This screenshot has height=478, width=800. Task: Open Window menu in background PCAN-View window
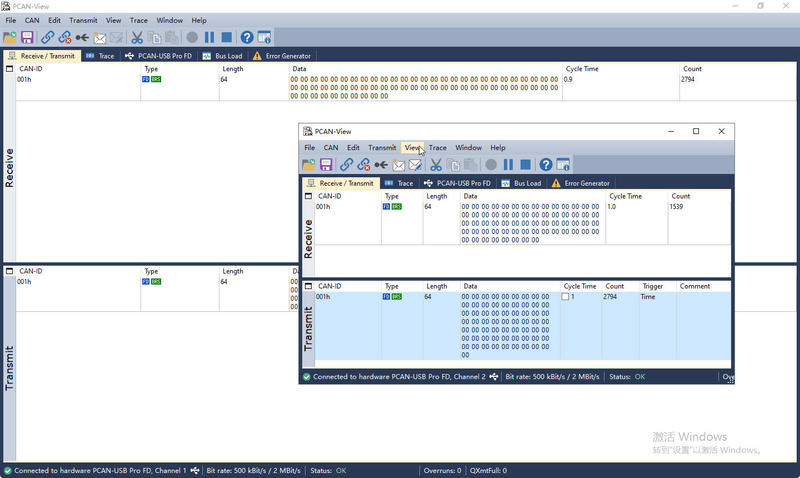169,20
